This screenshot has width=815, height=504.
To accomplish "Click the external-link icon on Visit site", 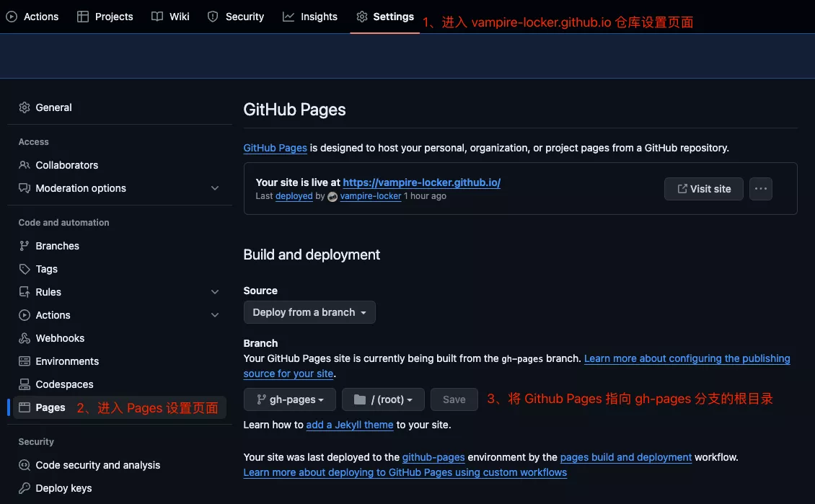I will tap(682, 189).
